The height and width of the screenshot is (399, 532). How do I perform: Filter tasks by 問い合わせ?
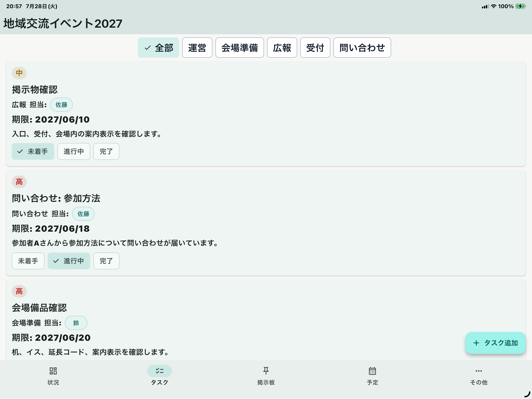click(x=362, y=48)
